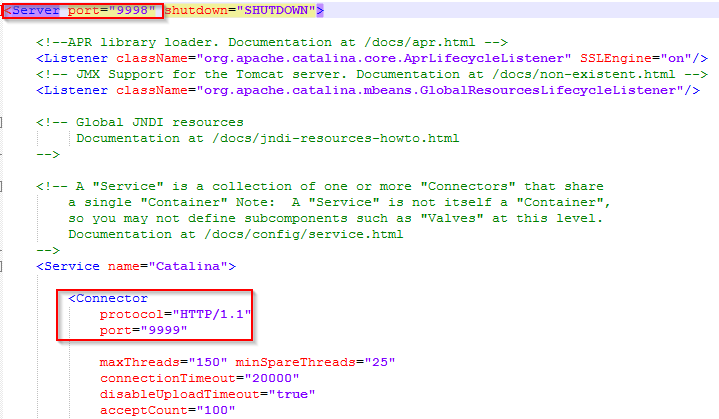Click the GlobalResourcesLifecycleListener className value

440,91
